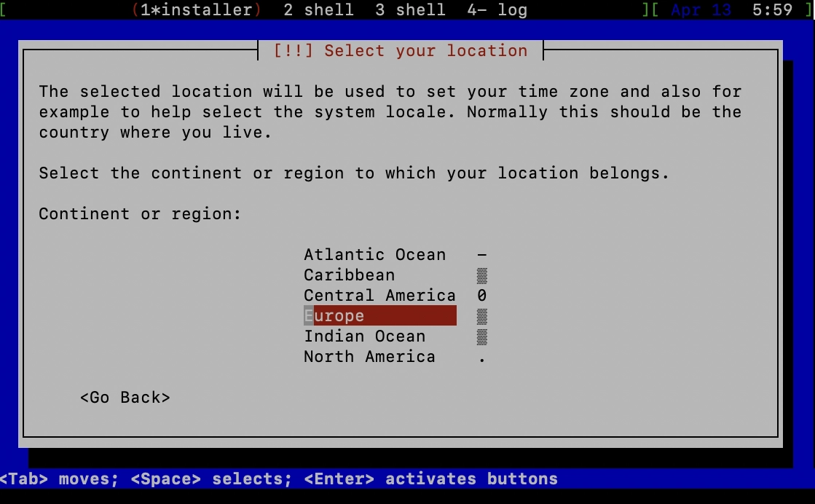Click the scrollbar track next to Caribbean

pyautogui.click(x=481, y=275)
